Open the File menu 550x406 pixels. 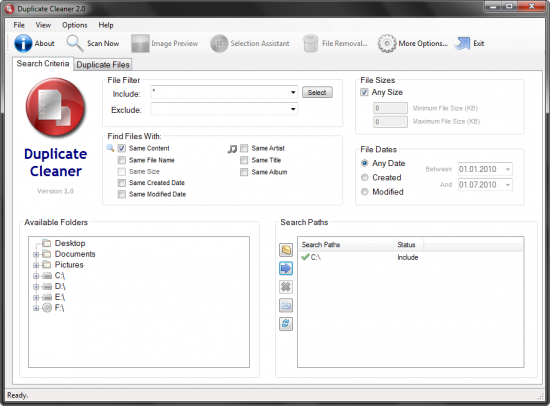pos(19,25)
